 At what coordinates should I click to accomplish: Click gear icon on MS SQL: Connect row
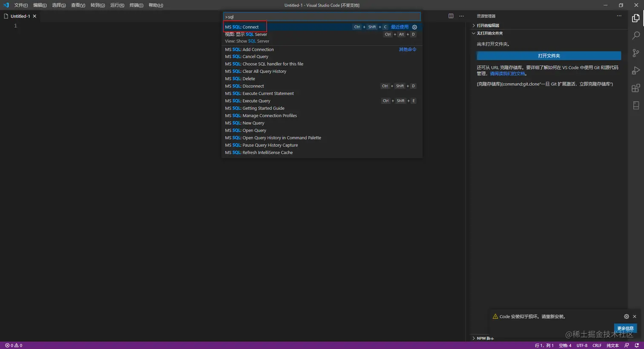414,27
